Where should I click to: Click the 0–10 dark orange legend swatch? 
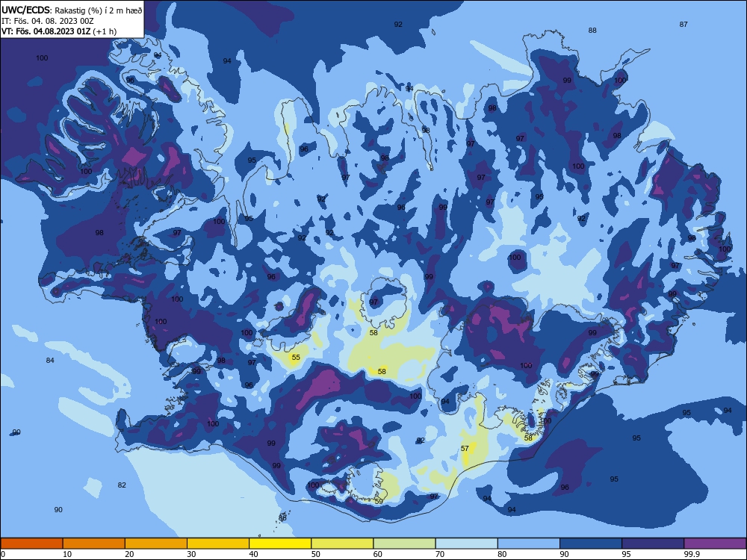pyautogui.click(x=31, y=544)
